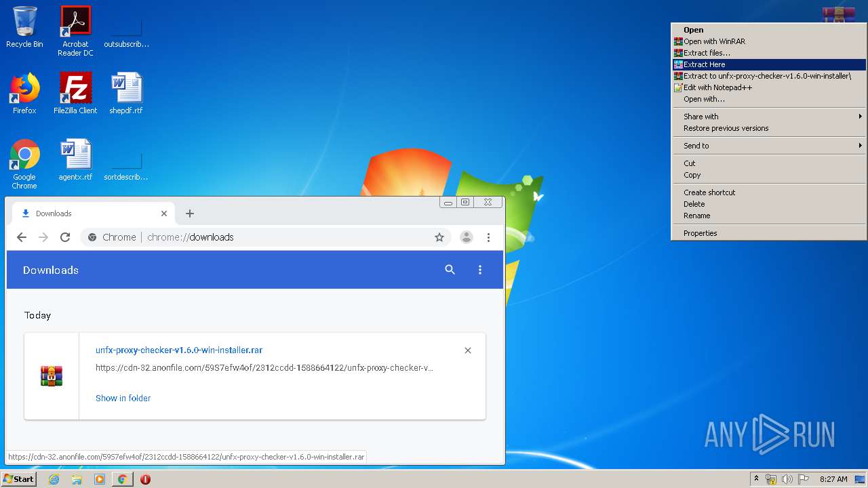Image resolution: width=868 pixels, height=488 pixels.
Task: Open Firefox desktop shortcut
Action: point(24,94)
